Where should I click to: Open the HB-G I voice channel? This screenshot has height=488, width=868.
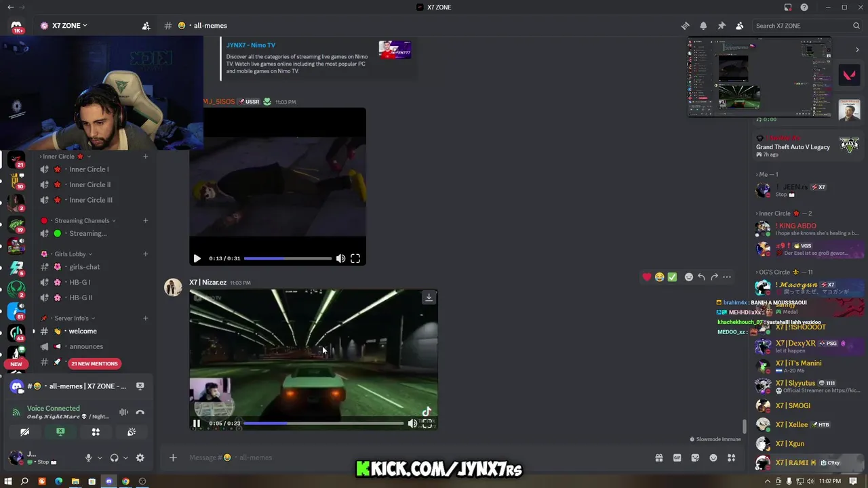pyautogui.click(x=79, y=282)
